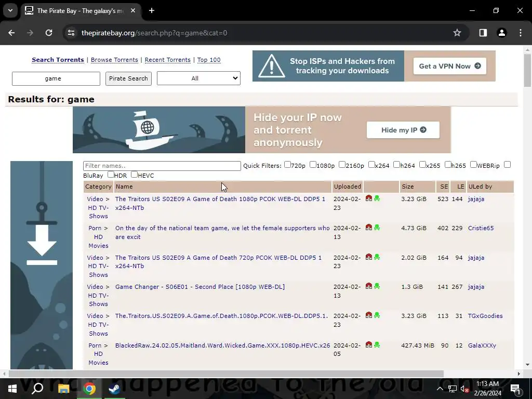Expand the tab search chevron
This screenshot has height=399, width=532.
coord(10,10)
